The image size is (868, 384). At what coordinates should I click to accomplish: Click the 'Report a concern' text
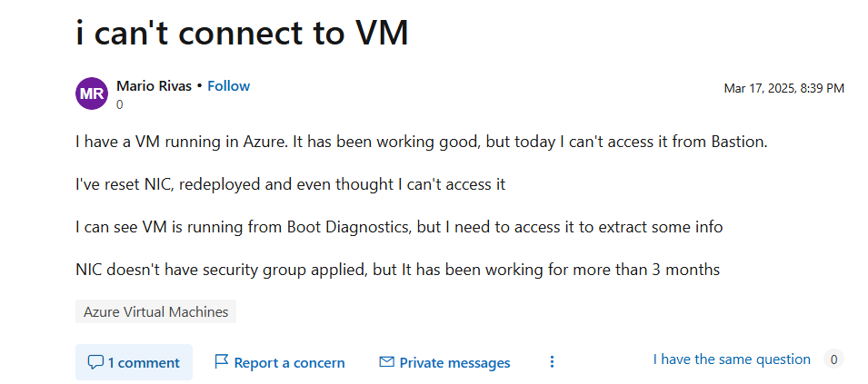click(x=289, y=363)
